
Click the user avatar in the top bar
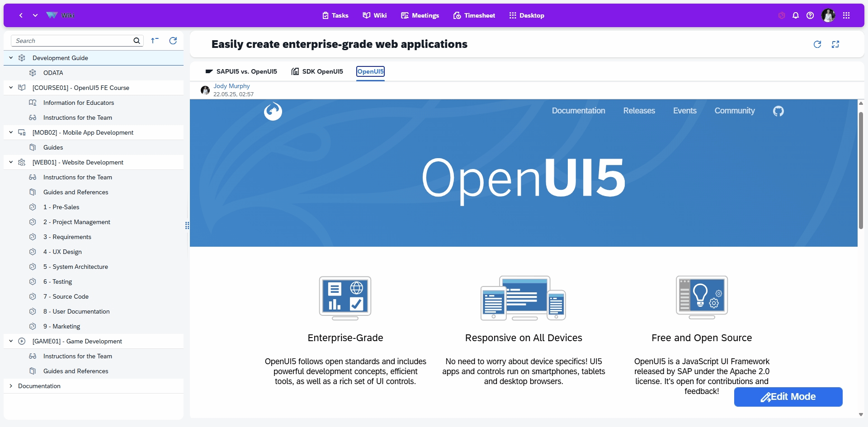[x=828, y=15]
